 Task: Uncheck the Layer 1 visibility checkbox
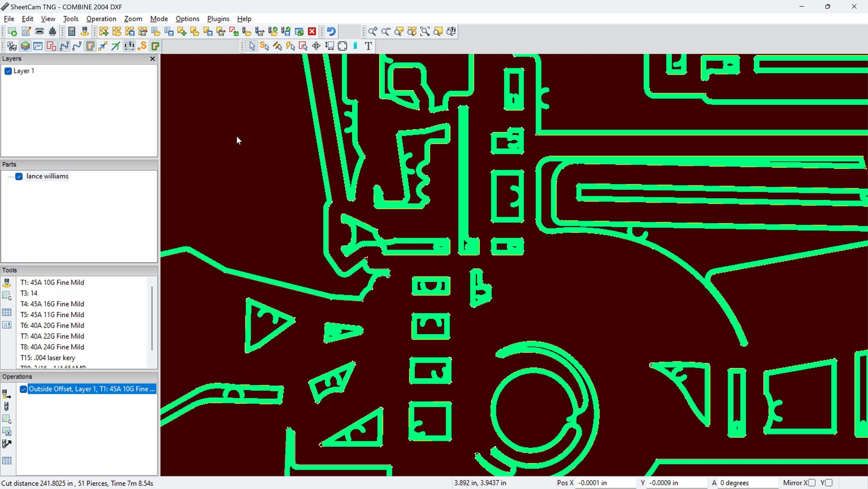[8, 71]
